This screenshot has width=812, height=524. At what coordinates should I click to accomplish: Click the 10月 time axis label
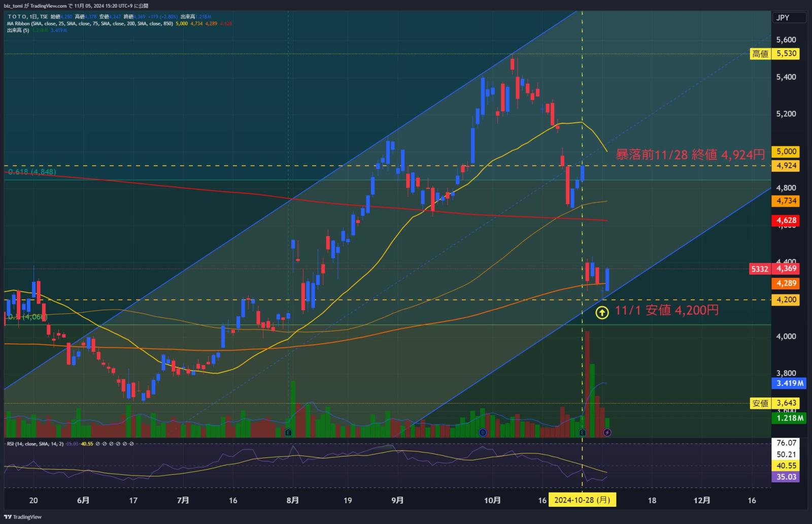pos(492,501)
